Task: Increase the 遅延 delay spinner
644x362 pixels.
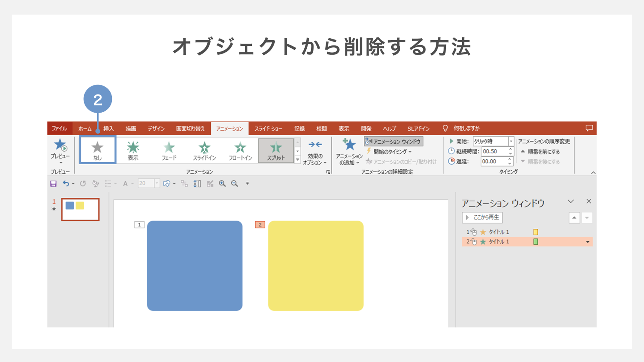Action: [x=510, y=159]
